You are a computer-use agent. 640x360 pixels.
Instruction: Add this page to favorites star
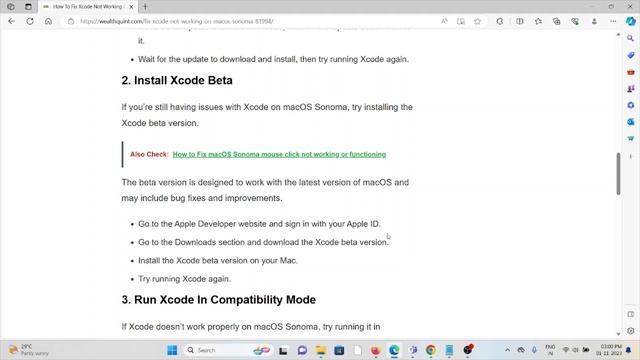click(478, 21)
